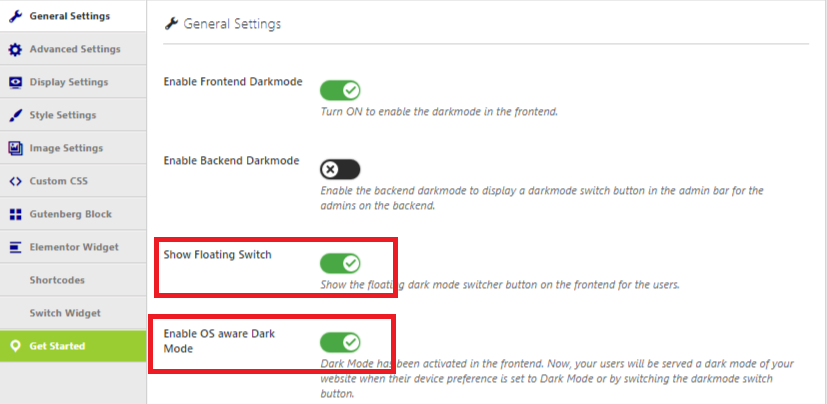This screenshot has height=404, width=827.
Task: Click the location pin icon on Get Started
Action: [15, 346]
